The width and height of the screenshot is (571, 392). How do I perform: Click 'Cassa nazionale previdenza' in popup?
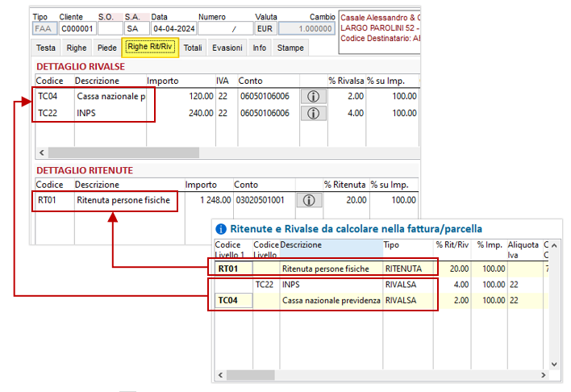(x=331, y=301)
